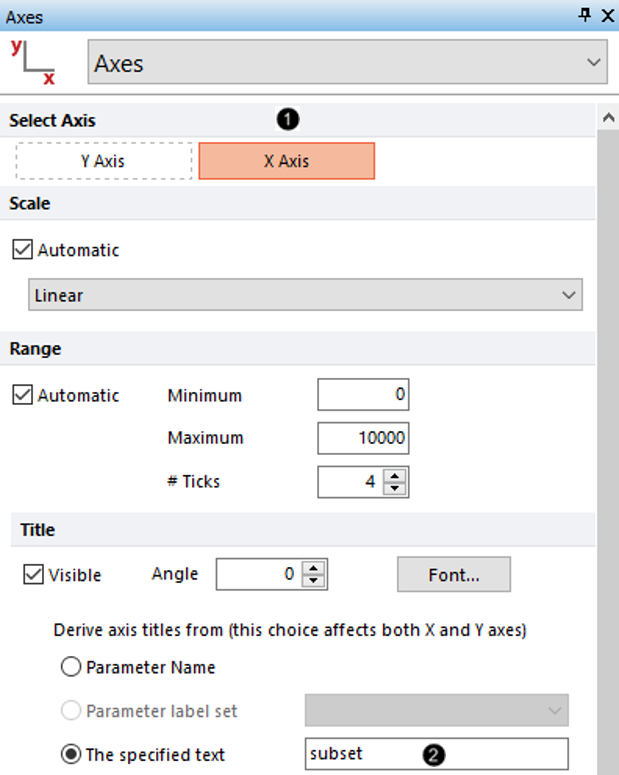The width and height of the screenshot is (619, 775).
Task: Select the X Axis button
Action: (286, 161)
